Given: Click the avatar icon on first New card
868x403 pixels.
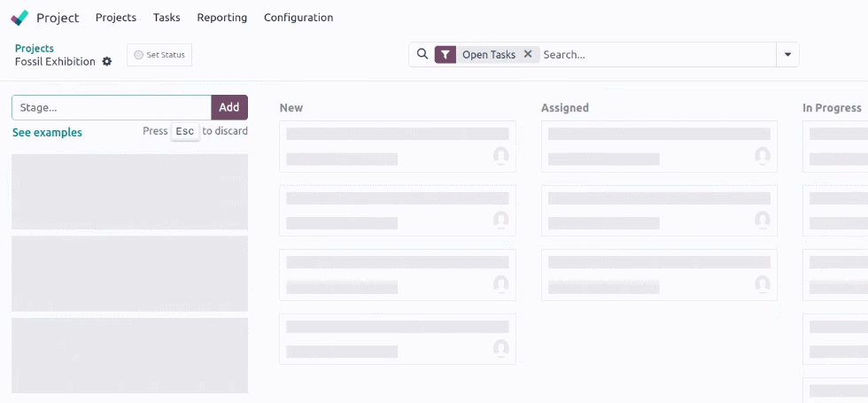Looking at the screenshot, I should tap(501, 156).
